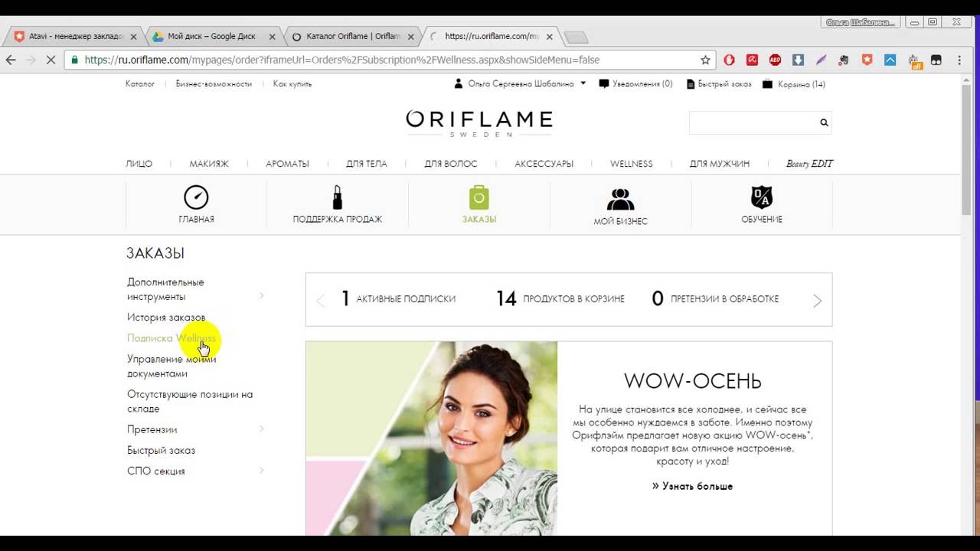This screenshot has height=551, width=980.
Task: Show next stats with the right arrow
Action: tap(817, 301)
